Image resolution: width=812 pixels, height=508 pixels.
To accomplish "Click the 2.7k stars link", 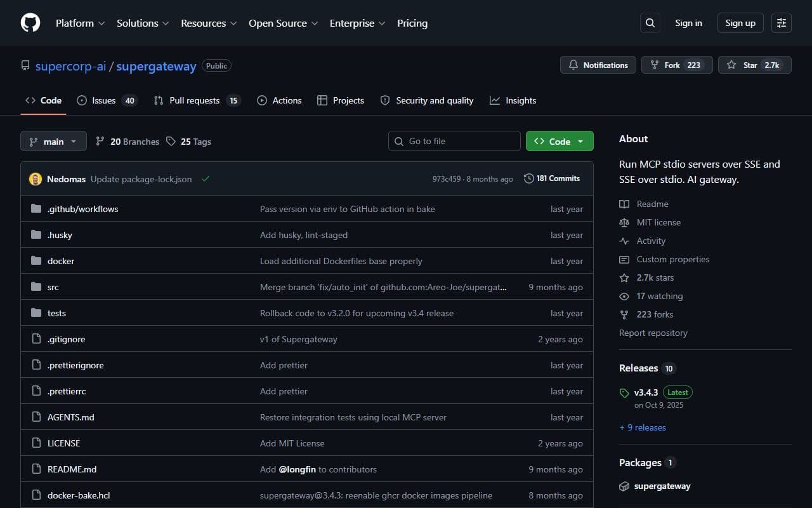I will pos(646,277).
